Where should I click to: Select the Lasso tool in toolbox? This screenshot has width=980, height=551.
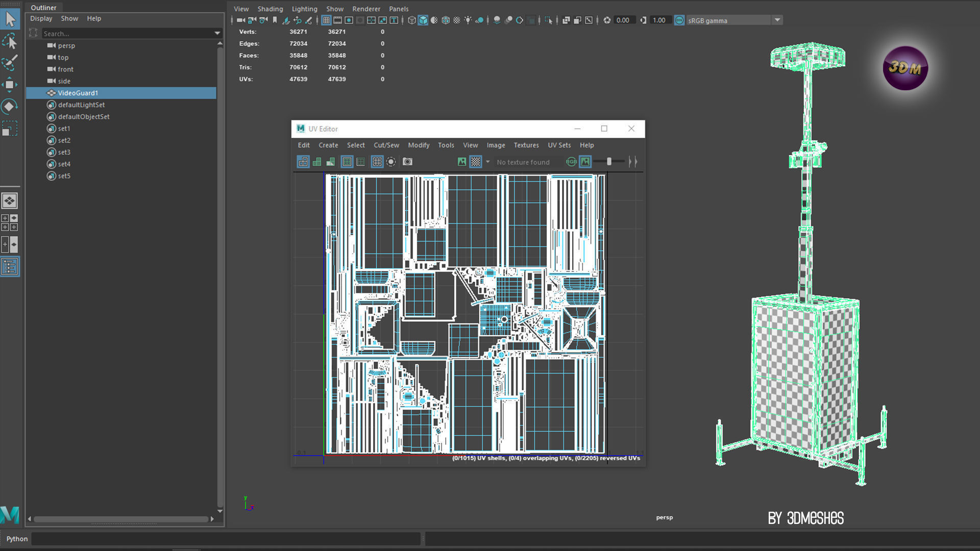(10, 41)
